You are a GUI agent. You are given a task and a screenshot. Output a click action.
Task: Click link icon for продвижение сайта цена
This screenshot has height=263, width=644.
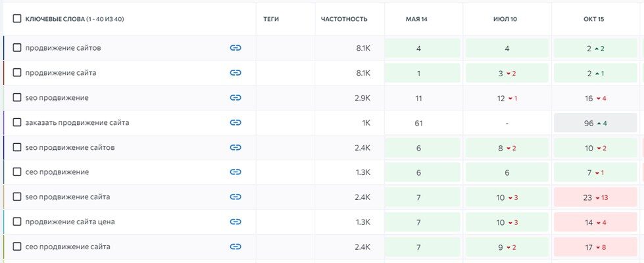[235, 222]
